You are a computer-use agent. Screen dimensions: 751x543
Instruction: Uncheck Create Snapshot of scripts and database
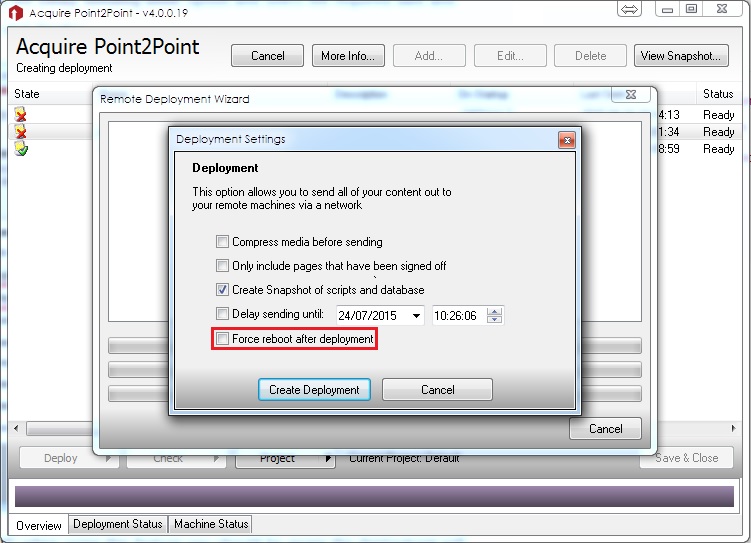tap(222, 289)
